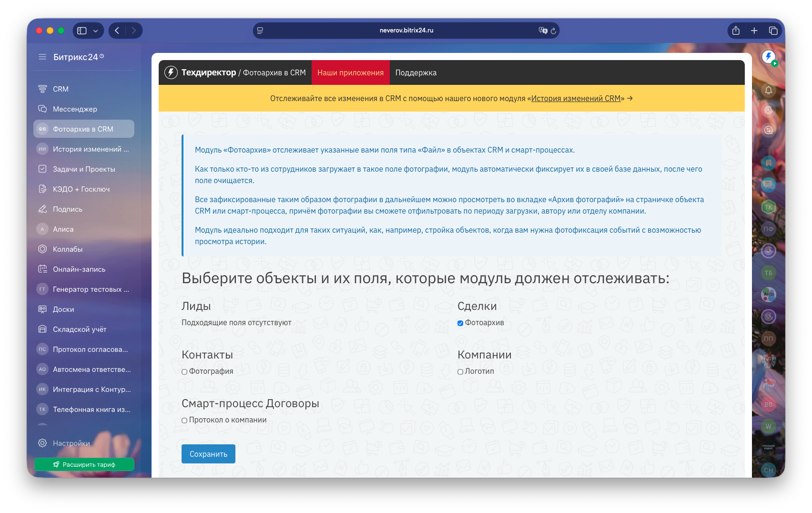The image size is (812, 513).
Task: Click the ТБ avatar in right panel
Action: pyautogui.click(x=769, y=273)
